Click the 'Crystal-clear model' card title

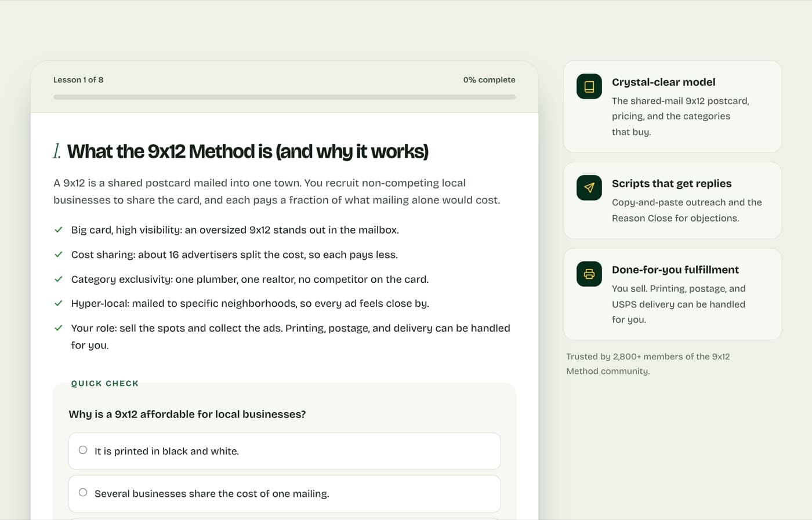click(664, 82)
